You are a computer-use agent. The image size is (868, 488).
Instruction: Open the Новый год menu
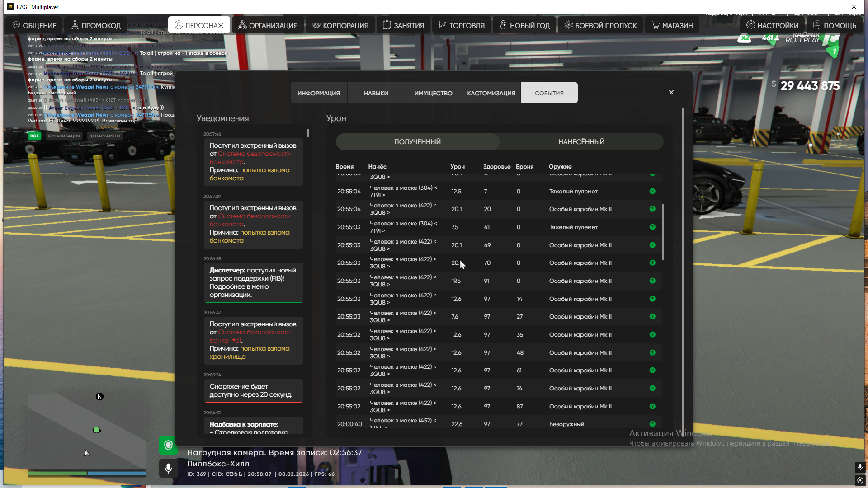click(524, 25)
